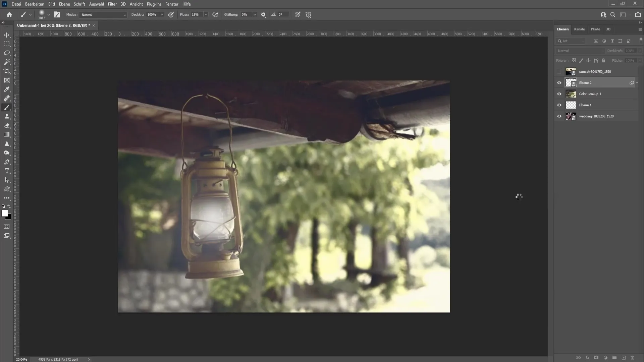Open the Filter menu

pyautogui.click(x=112, y=4)
